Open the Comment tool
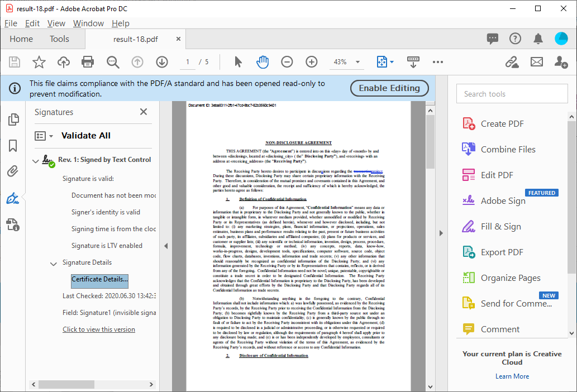The width and height of the screenshot is (577, 392). tap(491, 329)
